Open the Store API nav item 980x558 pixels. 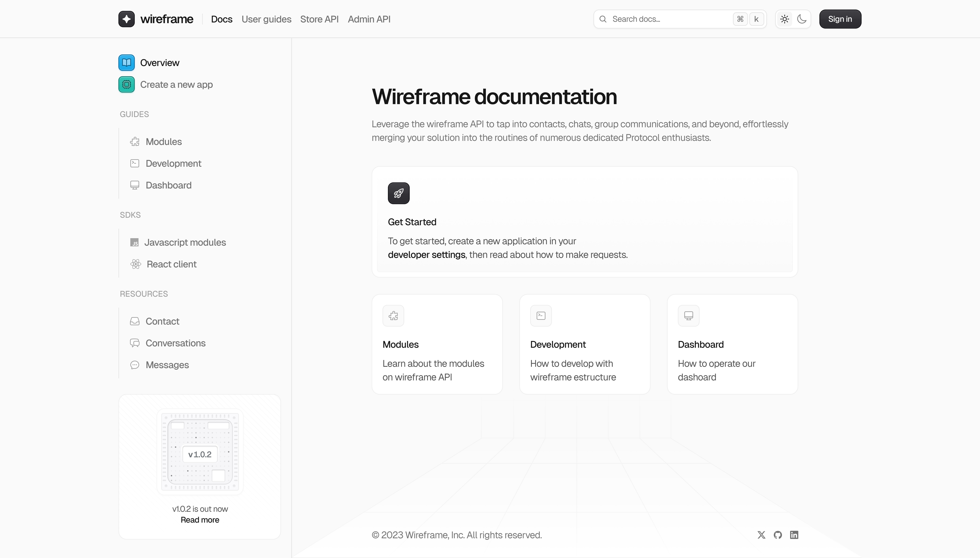319,19
